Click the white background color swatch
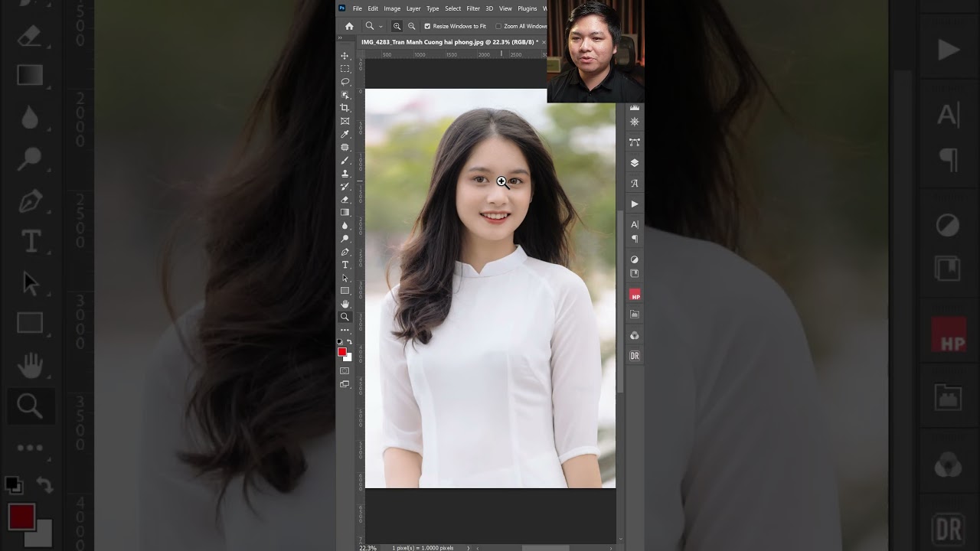This screenshot has width=980, height=551. click(x=348, y=357)
